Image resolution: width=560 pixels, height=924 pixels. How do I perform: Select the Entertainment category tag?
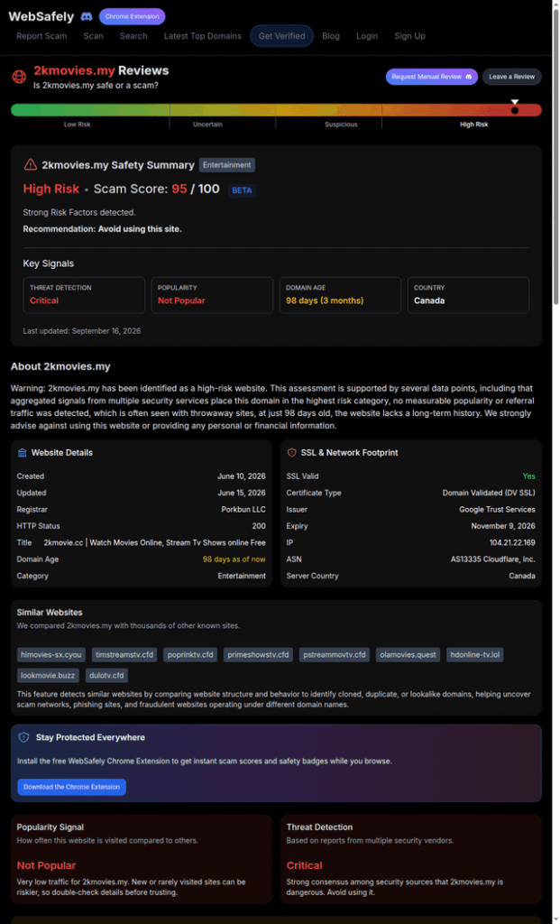[227, 165]
